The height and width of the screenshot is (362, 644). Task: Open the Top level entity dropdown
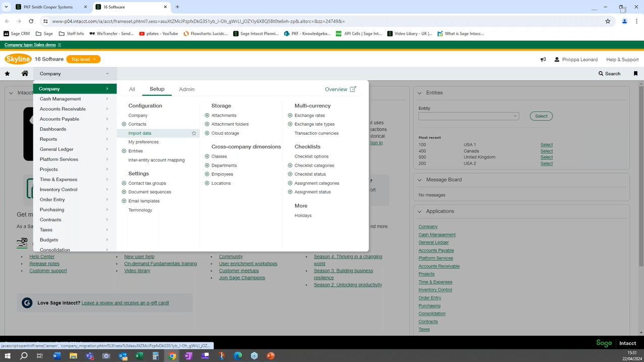pos(83,60)
